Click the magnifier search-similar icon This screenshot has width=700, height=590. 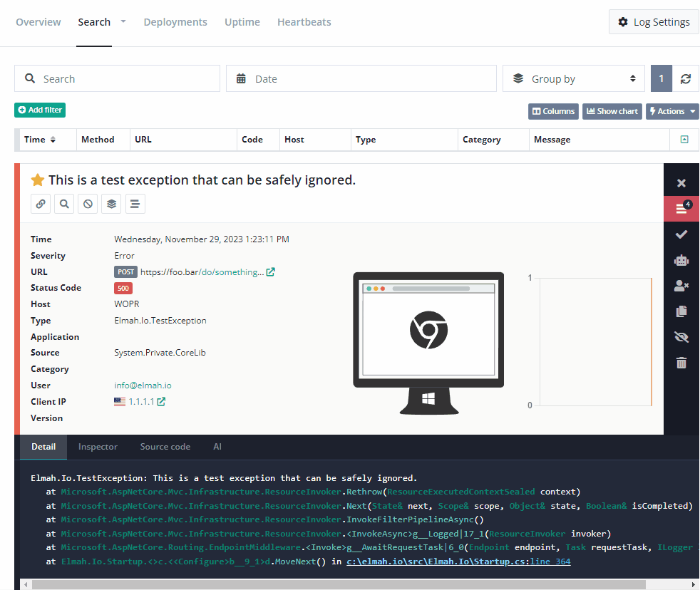click(64, 204)
